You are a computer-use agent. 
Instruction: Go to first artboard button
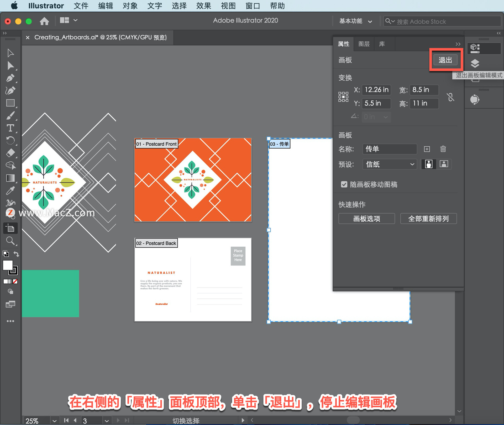click(x=66, y=421)
